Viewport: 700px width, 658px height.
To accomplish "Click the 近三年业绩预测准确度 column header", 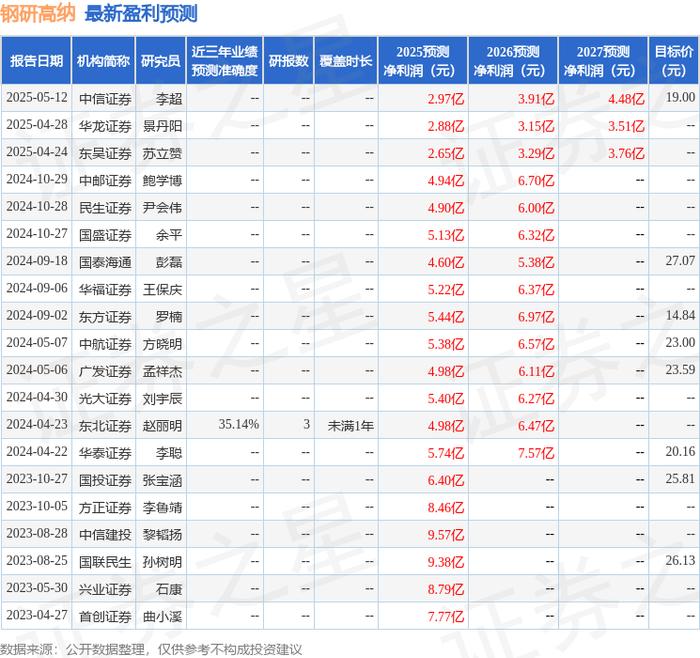I will 225,61.
